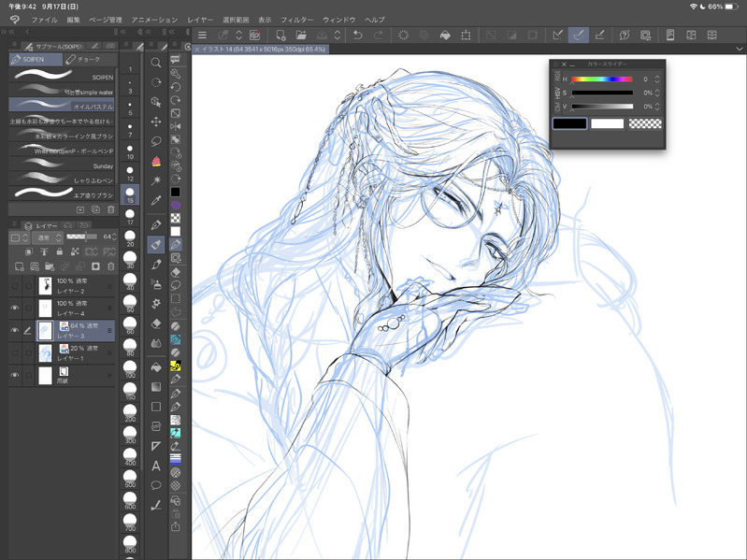Open the アニメーション menu
This screenshot has height=560, width=747.
[x=154, y=20]
